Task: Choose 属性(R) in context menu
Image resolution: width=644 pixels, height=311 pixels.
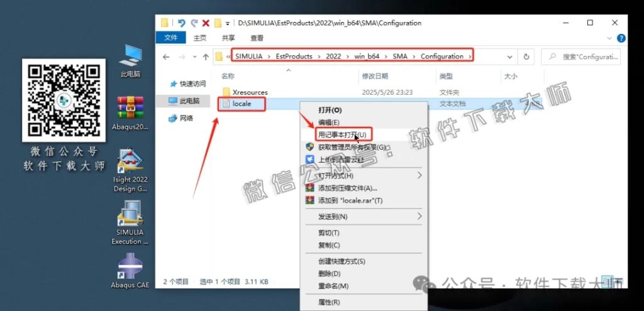Action: (329, 302)
